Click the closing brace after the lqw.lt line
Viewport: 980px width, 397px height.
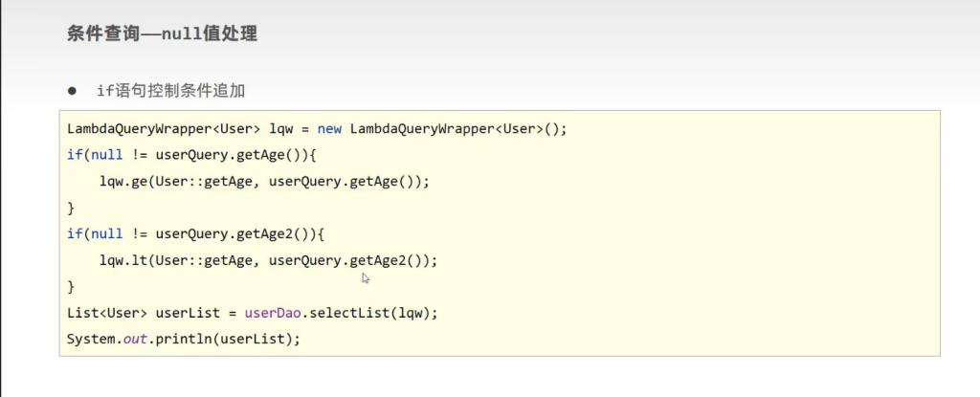click(71, 286)
